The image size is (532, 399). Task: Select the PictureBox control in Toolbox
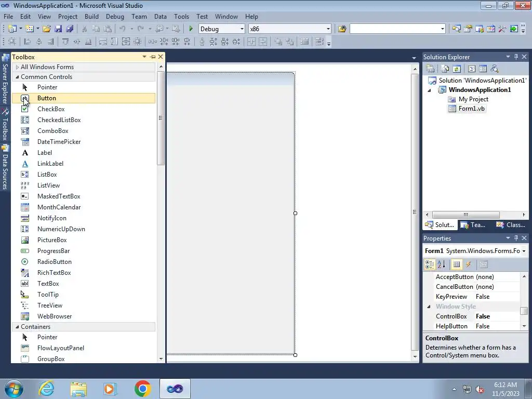84,240
